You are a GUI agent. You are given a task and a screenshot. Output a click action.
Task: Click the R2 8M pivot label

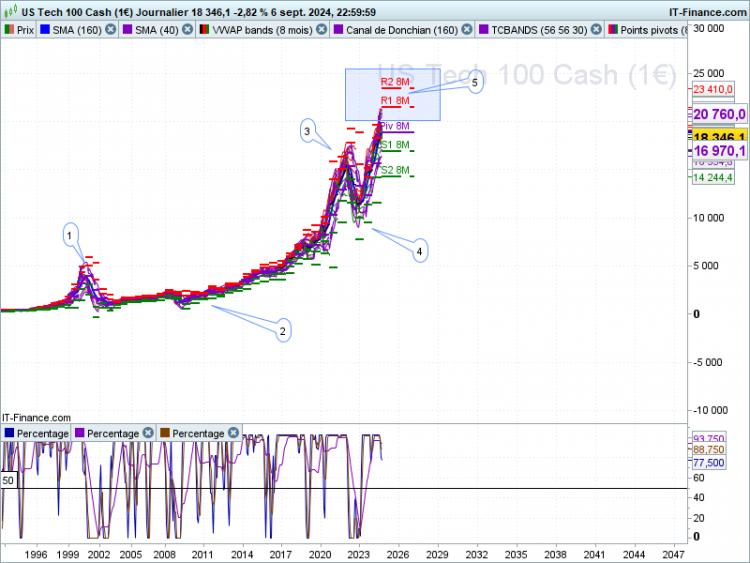[395, 82]
